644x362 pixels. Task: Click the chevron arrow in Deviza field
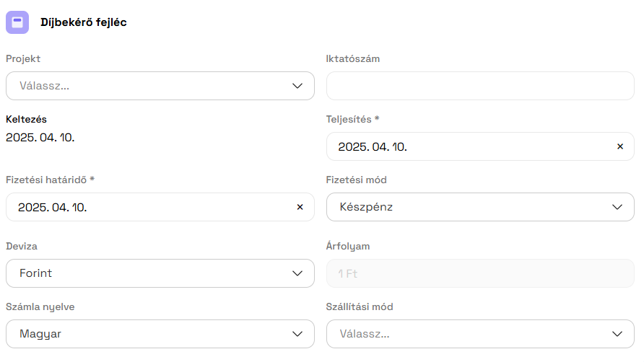(x=297, y=273)
